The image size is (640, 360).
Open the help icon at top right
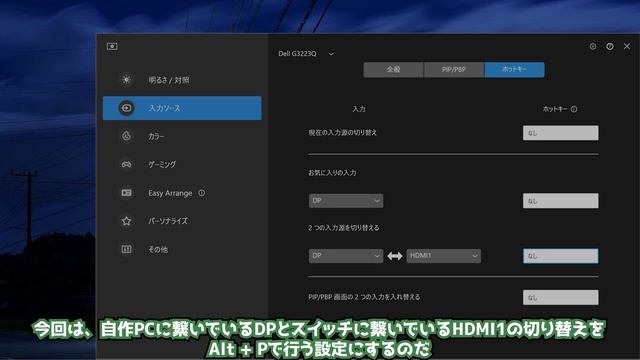pos(610,47)
